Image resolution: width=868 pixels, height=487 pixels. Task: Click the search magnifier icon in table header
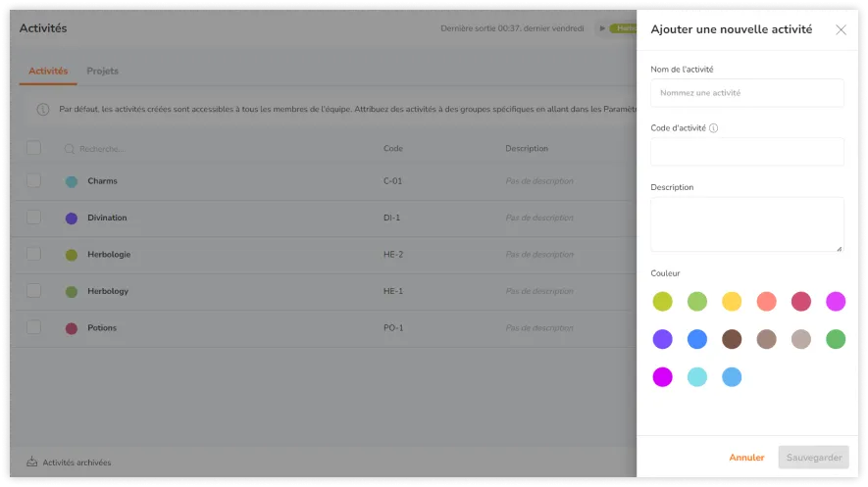[x=70, y=149]
